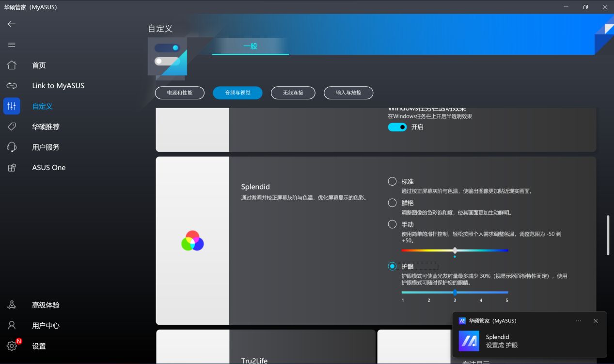Click eye care level 1 label
This screenshot has width=614, height=364.
click(x=403, y=301)
